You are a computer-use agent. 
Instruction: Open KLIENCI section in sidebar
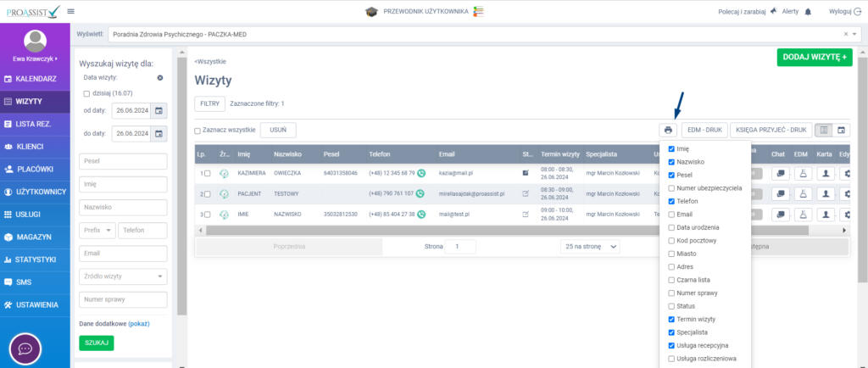point(35,147)
